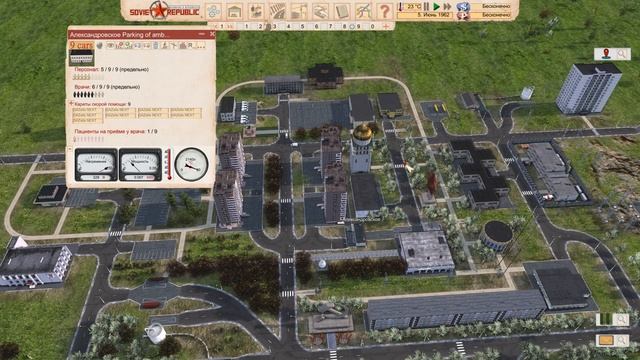Click the voltage gauge in the panel
Screen dimensions: 640x360
(96, 164)
